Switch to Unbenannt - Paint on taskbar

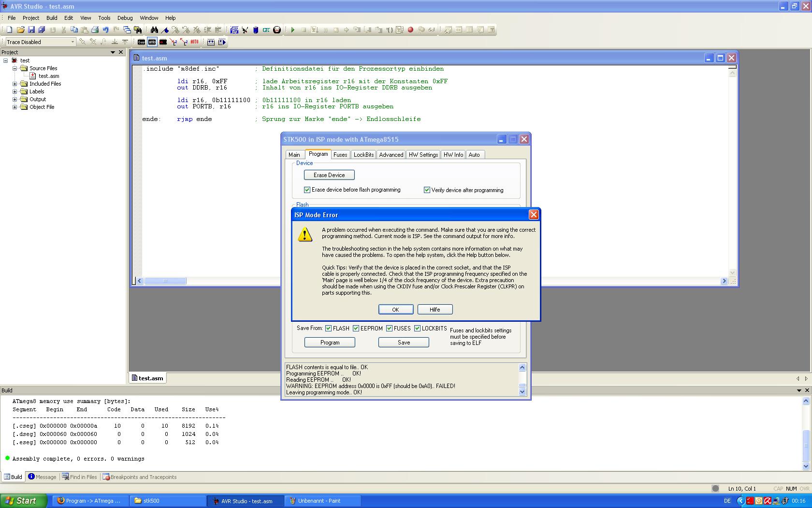click(x=323, y=501)
